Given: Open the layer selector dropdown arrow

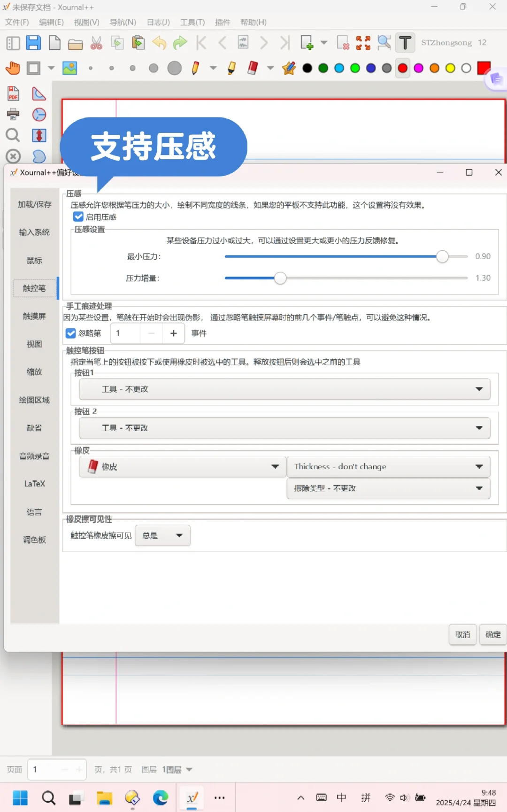Looking at the screenshot, I should point(189,769).
